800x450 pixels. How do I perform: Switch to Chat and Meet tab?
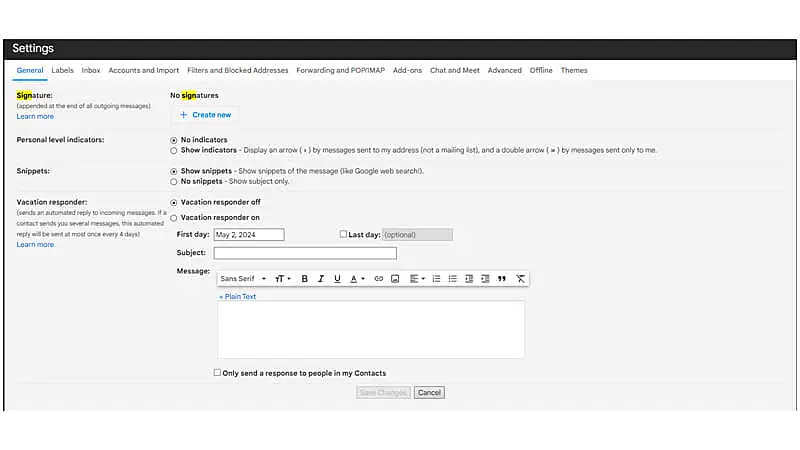[455, 70]
